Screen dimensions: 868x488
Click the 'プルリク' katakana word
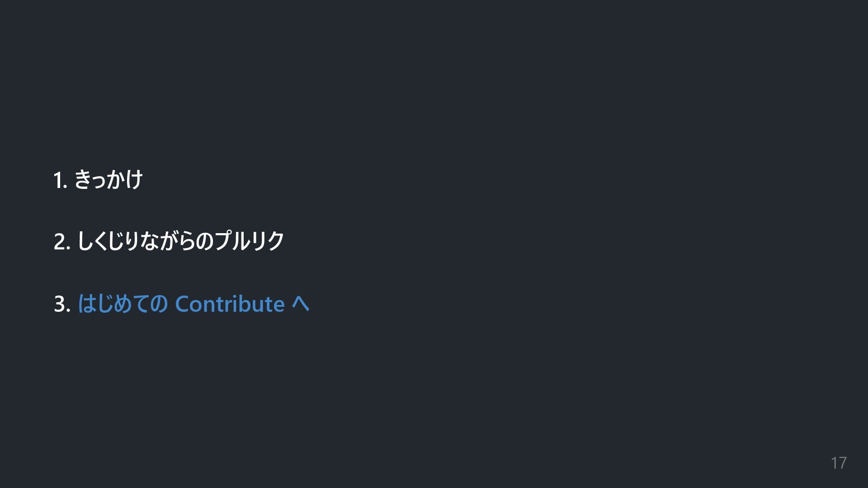[x=249, y=241]
